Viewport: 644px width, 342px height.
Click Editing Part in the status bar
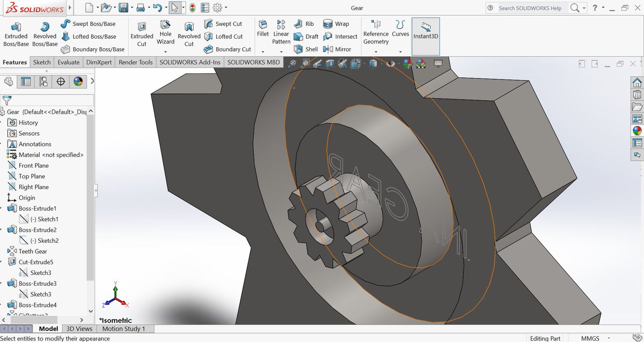coord(545,338)
